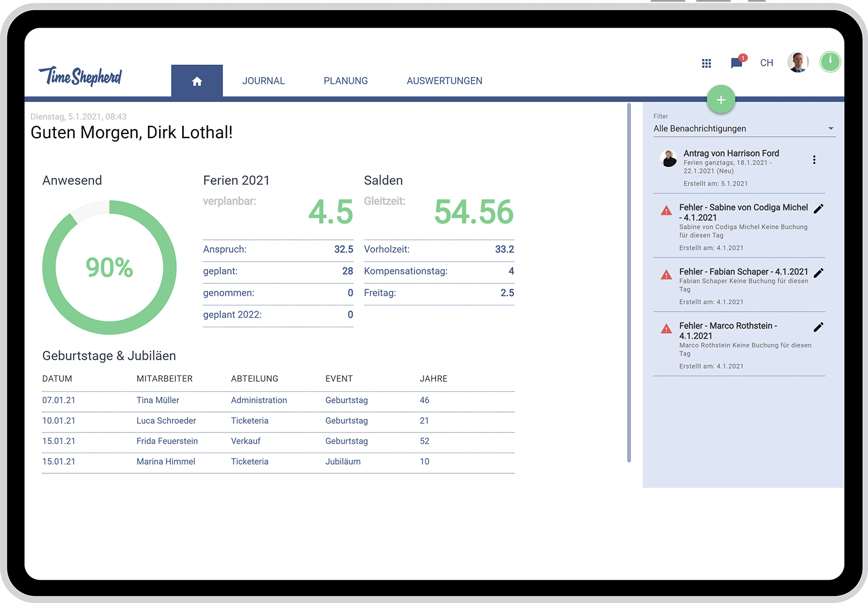Open the CH language selector
Viewport: 868px width, 603px height.
pos(767,63)
